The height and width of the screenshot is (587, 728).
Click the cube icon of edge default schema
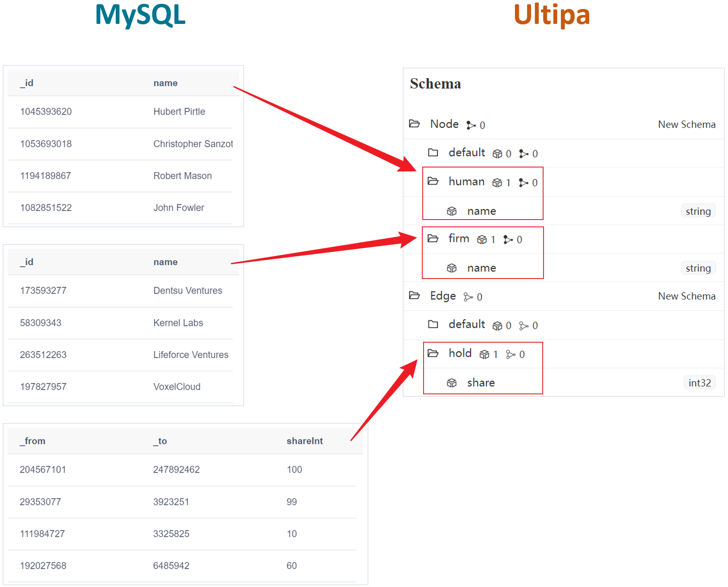point(497,326)
